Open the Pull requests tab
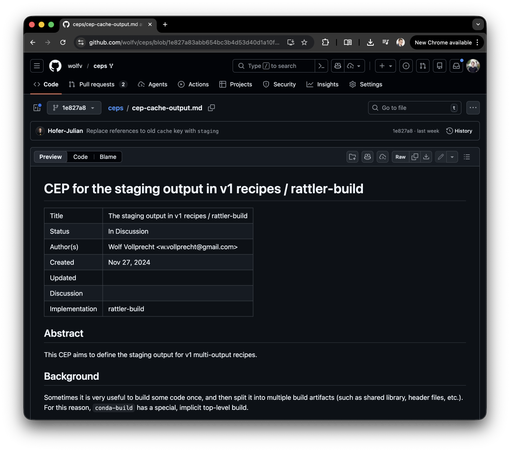510x451 pixels. tap(98, 84)
